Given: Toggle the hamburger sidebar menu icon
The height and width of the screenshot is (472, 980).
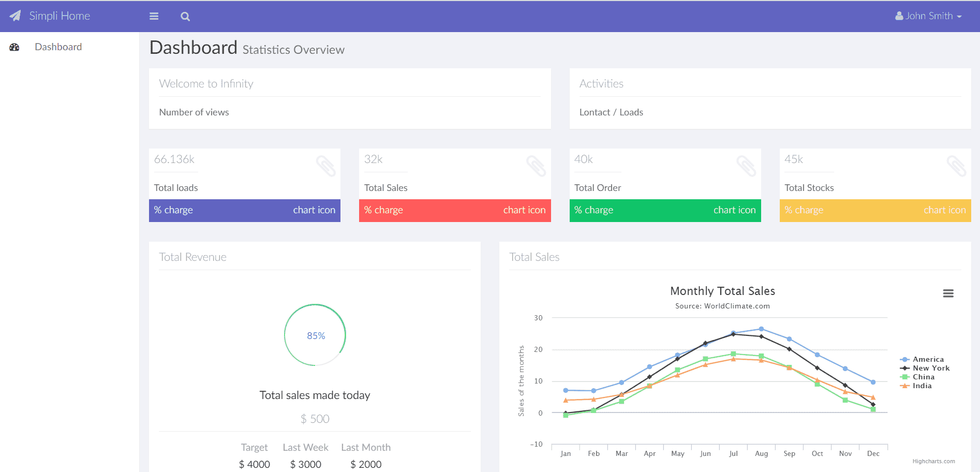Looking at the screenshot, I should point(154,16).
